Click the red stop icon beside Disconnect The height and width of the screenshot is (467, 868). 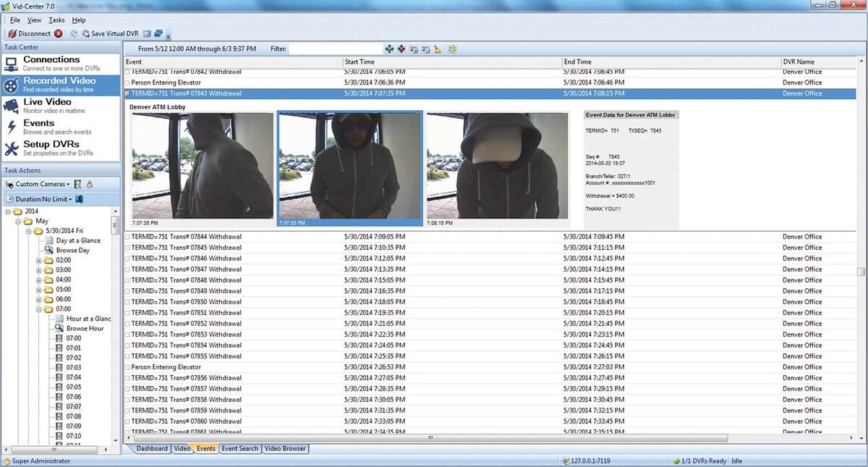tap(59, 33)
